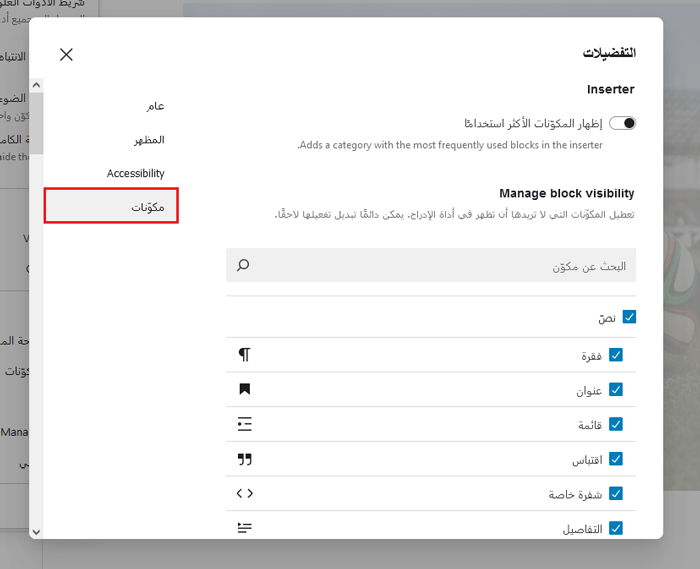Uncheck the نصّ category checkbox
The image size is (700, 569).
629,317
